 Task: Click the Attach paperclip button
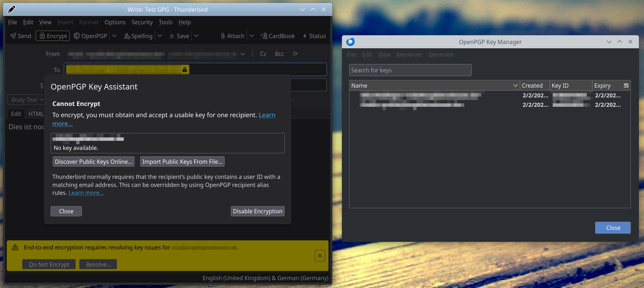coord(232,36)
